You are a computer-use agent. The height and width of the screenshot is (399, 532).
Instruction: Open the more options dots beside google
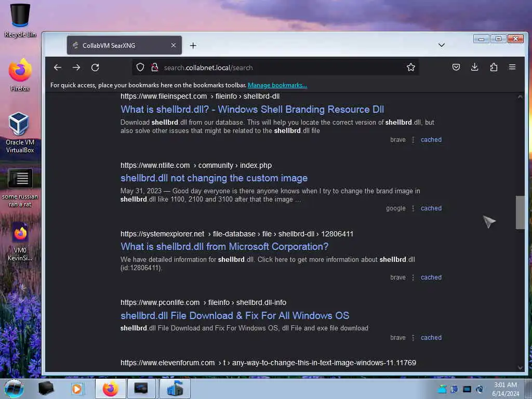point(413,208)
